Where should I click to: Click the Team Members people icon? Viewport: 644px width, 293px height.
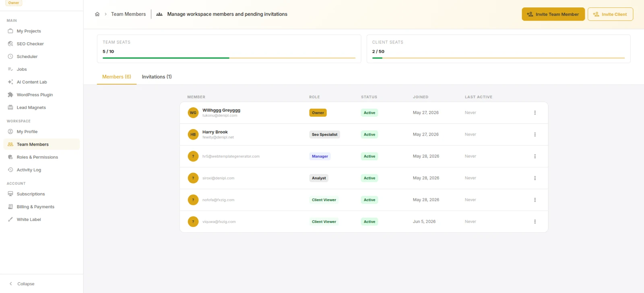click(10, 144)
